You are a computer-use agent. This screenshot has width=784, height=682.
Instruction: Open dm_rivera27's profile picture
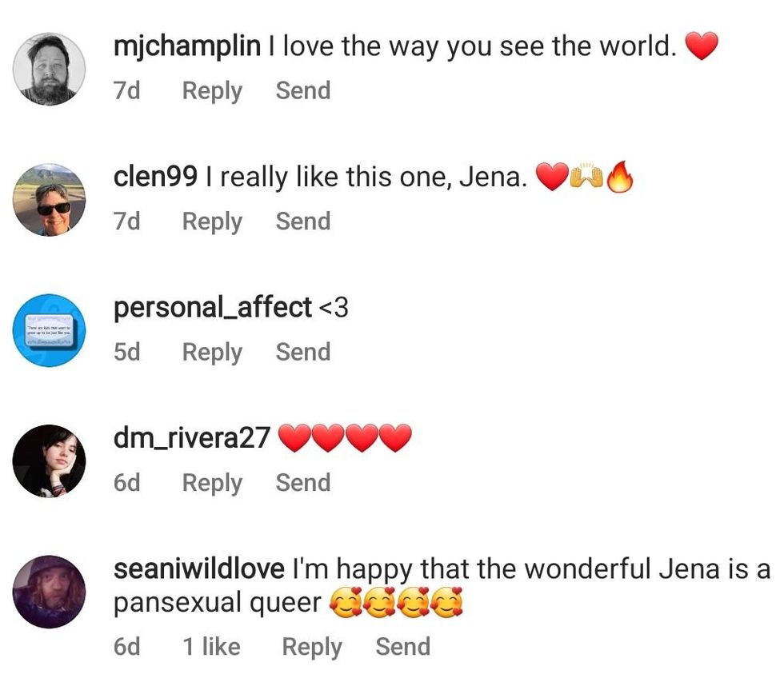click(x=50, y=461)
